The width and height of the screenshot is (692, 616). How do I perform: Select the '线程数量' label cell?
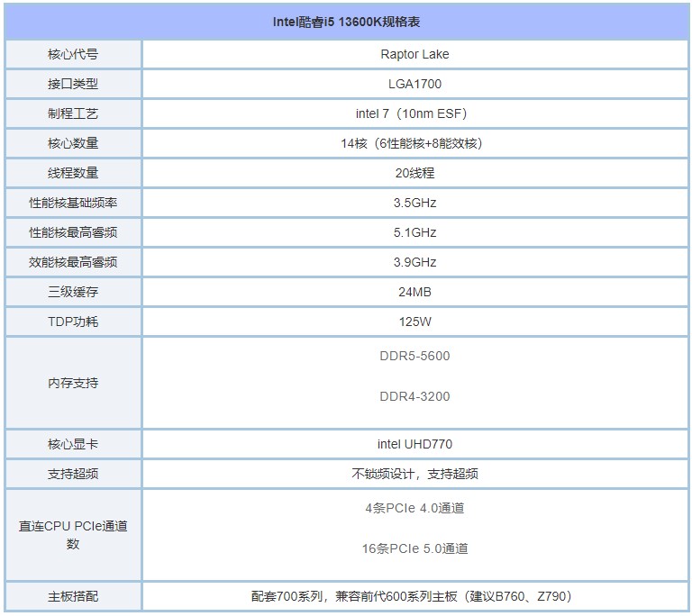pyautogui.click(x=73, y=173)
